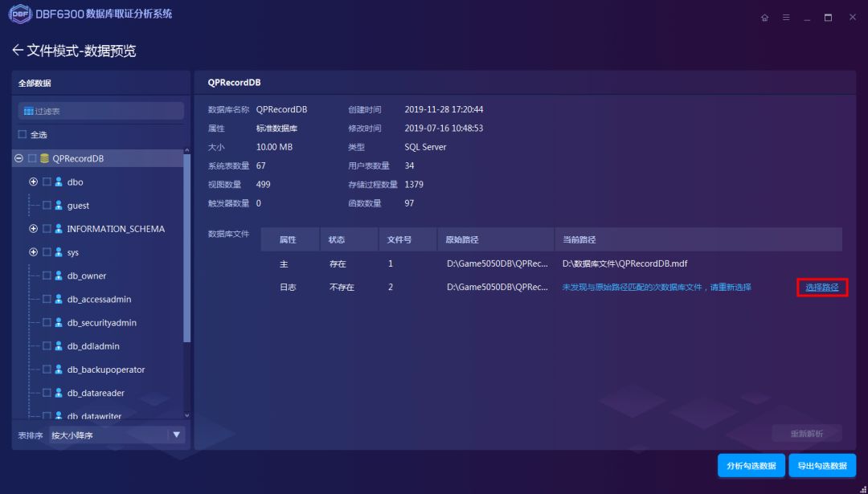The image size is (868, 494).
Task: Click the SQL Server type value
Action: coord(425,147)
